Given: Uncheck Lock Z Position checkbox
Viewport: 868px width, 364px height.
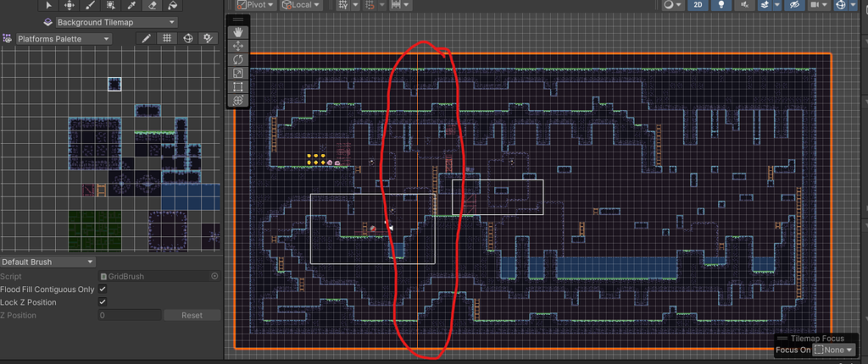Looking at the screenshot, I should (x=103, y=302).
